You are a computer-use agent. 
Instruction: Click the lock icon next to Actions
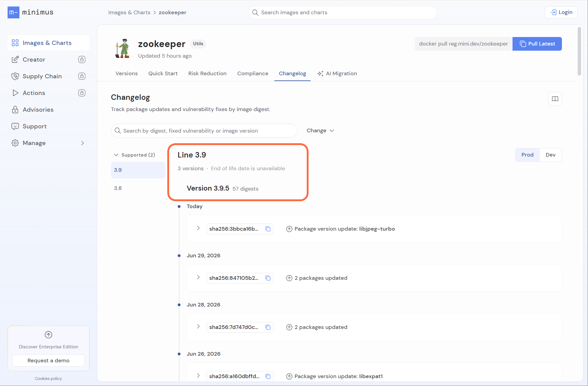(82, 93)
